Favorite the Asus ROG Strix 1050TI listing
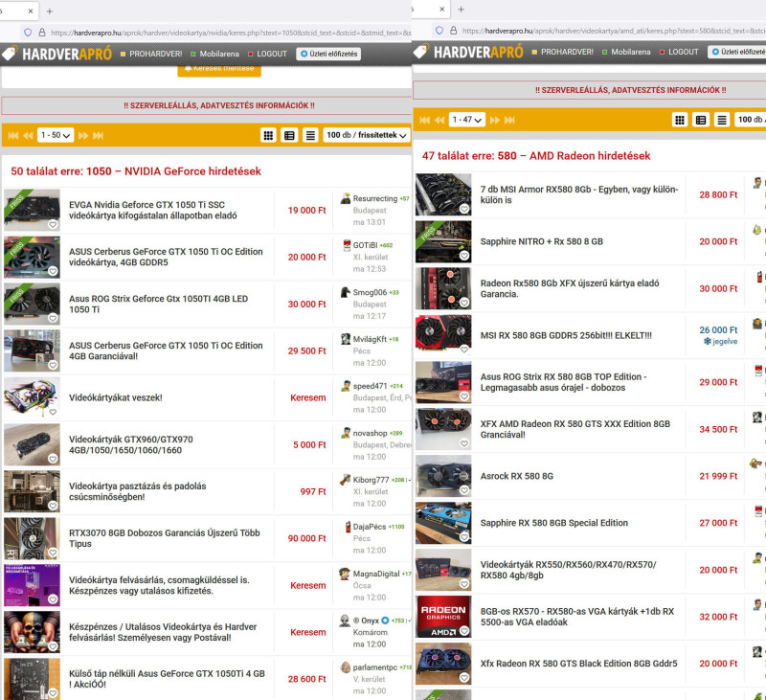Viewport: 766px width, 700px height. pos(53,318)
